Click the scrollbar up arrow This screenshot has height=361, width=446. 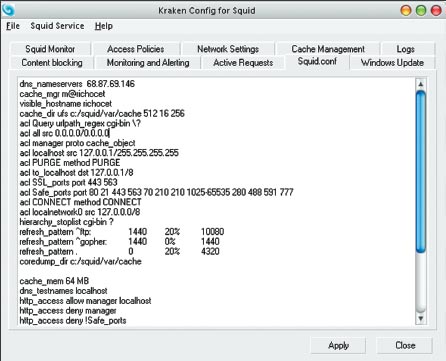pos(421,84)
